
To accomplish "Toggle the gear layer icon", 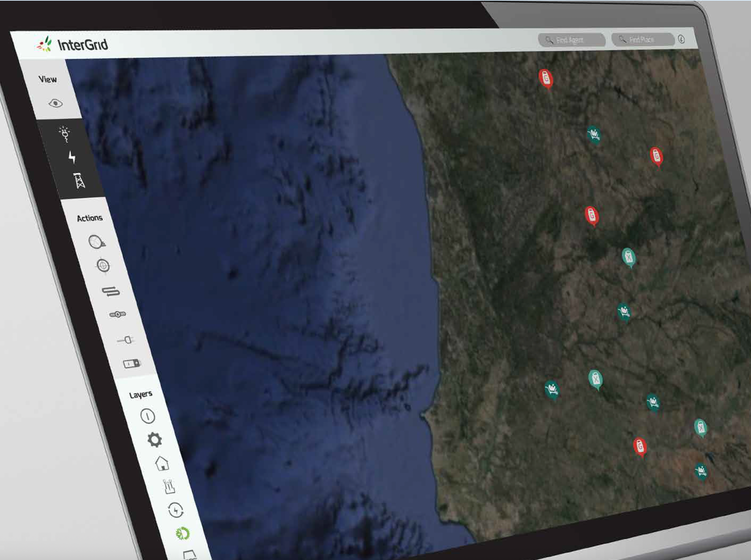I will tap(155, 440).
